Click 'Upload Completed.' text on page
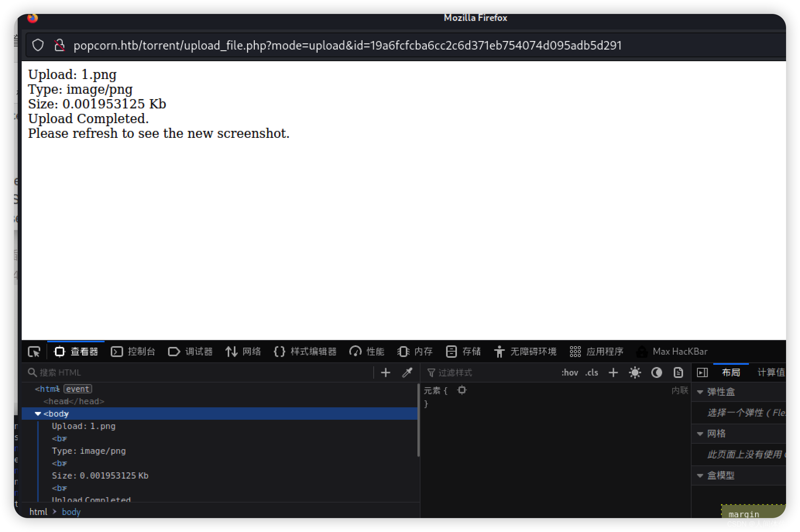The image size is (800, 532). pyautogui.click(x=88, y=118)
